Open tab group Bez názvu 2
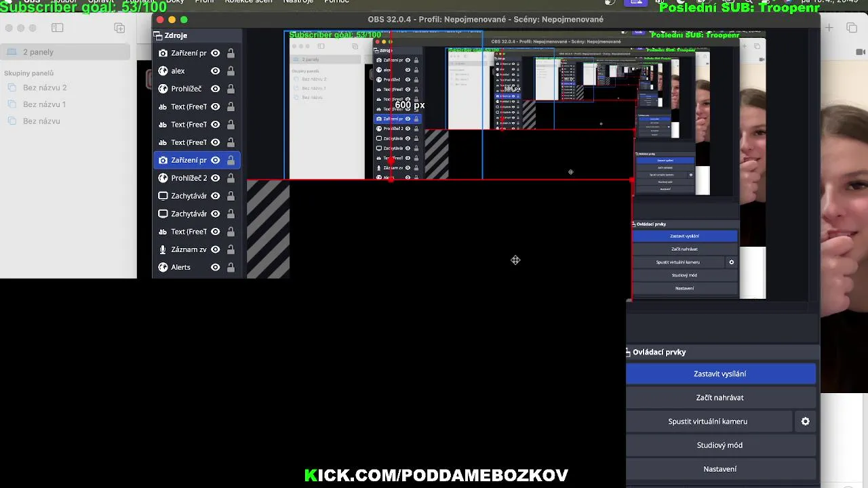Viewport: 868px width, 488px height. [45, 87]
